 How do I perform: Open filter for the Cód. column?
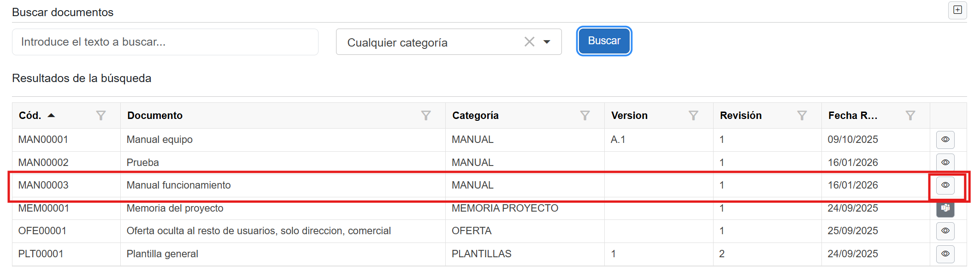coord(100,116)
